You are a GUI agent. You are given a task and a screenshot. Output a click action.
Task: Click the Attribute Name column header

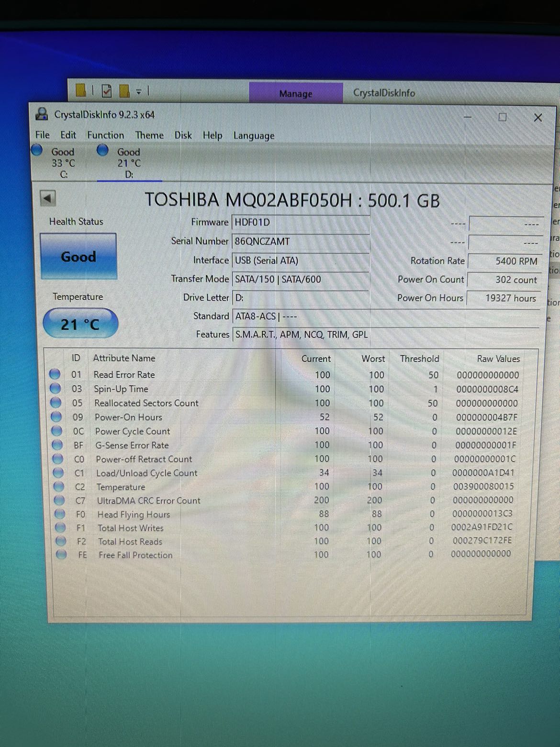pyautogui.click(x=124, y=358)
